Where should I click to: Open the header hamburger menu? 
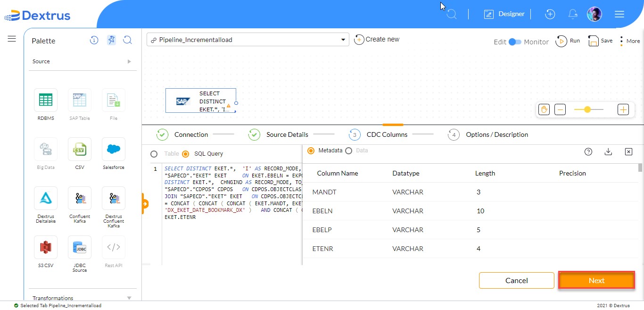click(619, 14)
